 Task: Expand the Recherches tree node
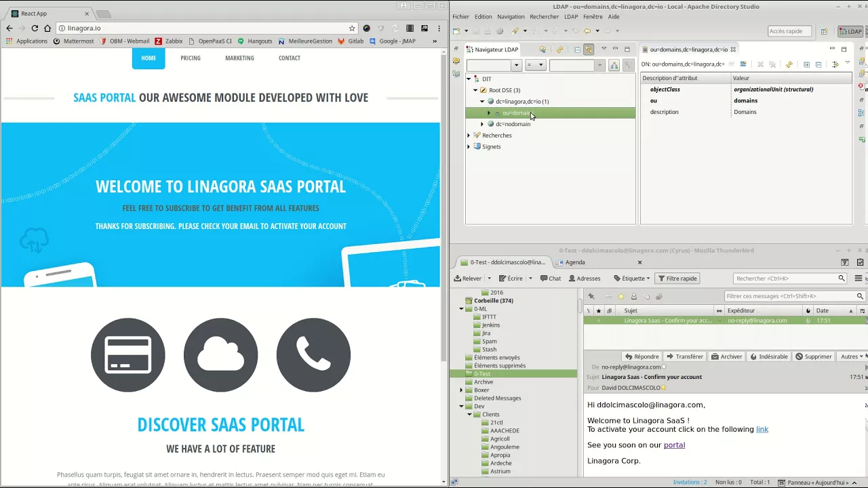469,136
